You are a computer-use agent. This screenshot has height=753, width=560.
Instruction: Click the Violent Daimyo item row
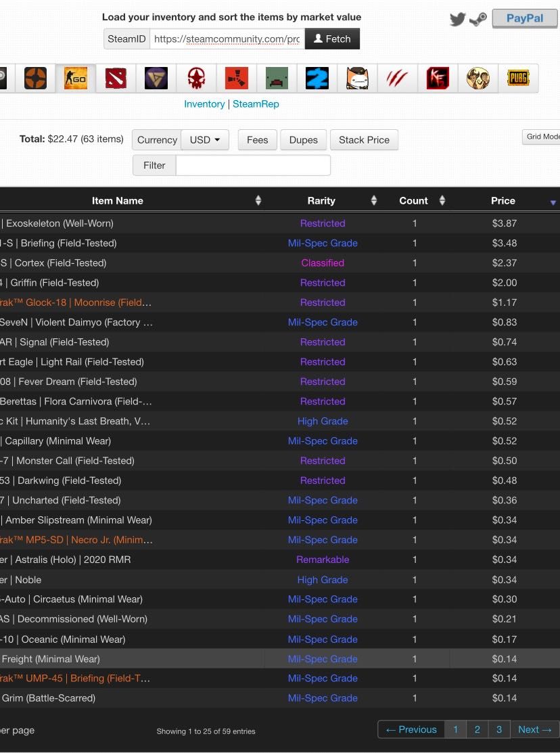(x=280, y=322)
